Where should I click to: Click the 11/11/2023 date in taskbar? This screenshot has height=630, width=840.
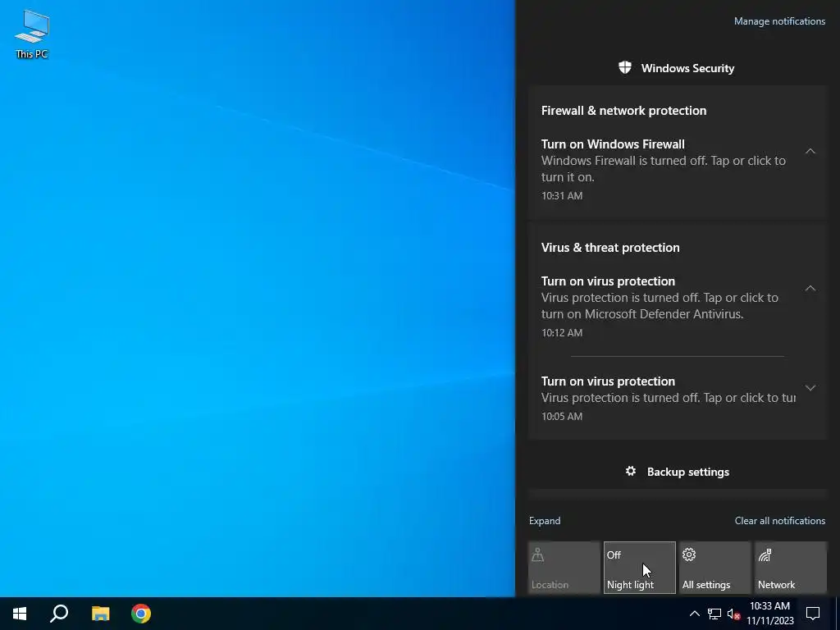tap(769, 622)
